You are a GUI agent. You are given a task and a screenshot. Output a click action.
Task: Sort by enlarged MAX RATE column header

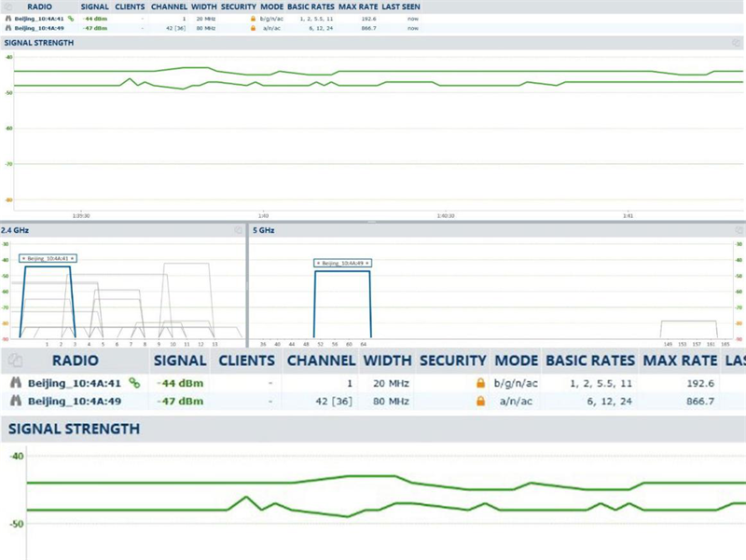(x=678, y=361)
